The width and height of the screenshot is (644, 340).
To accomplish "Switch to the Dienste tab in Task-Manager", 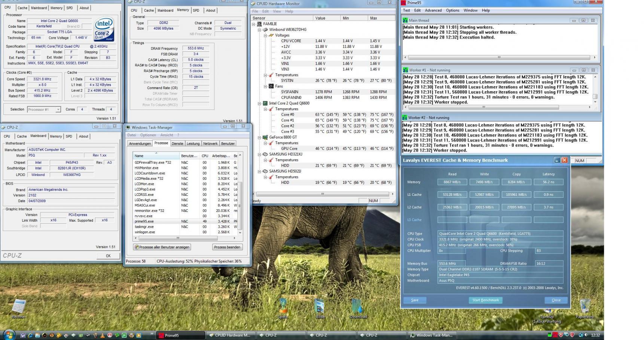I will click(x=178, y=143).
